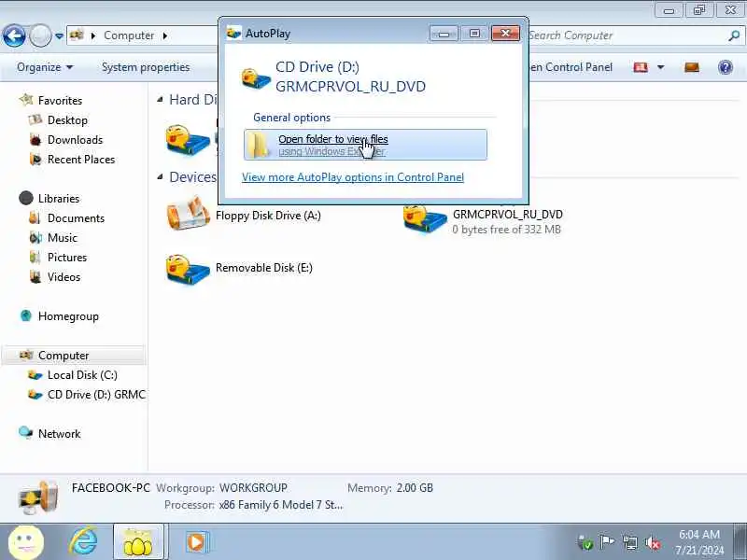
Task: Click the change view icon in toolbar
Action: [x=641, y=67]
